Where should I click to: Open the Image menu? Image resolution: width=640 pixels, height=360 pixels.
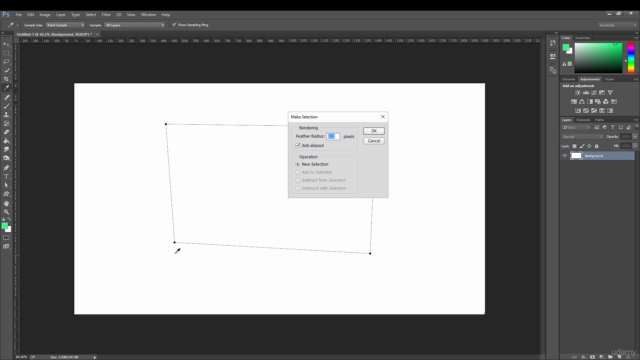45,15
